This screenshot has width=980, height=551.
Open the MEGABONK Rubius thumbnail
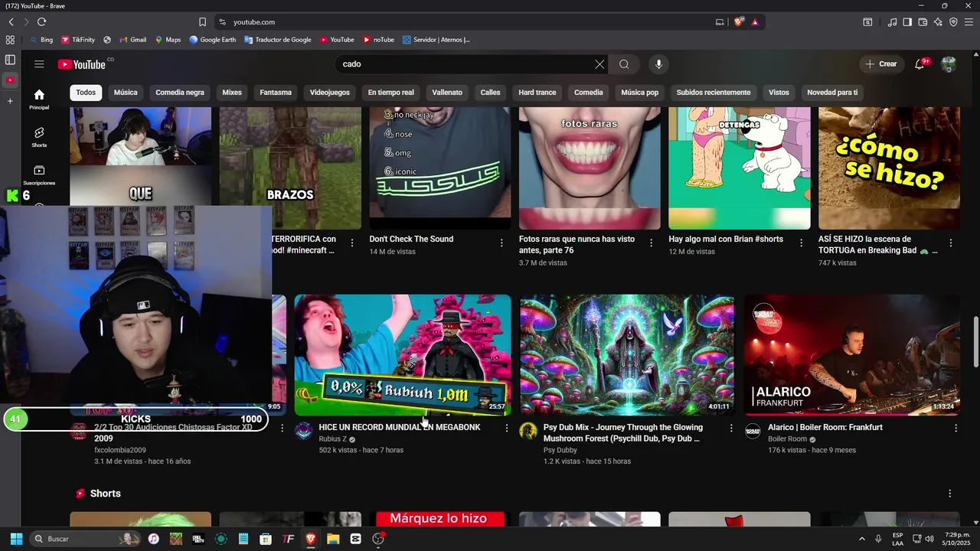tap(403, 355)
